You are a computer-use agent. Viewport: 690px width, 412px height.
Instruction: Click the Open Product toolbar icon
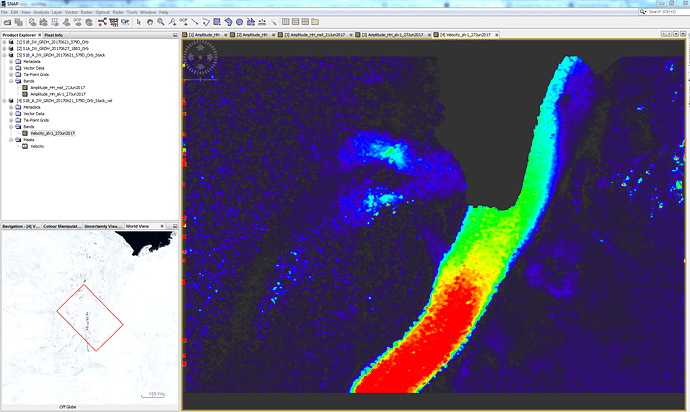[x=7, y=22]
